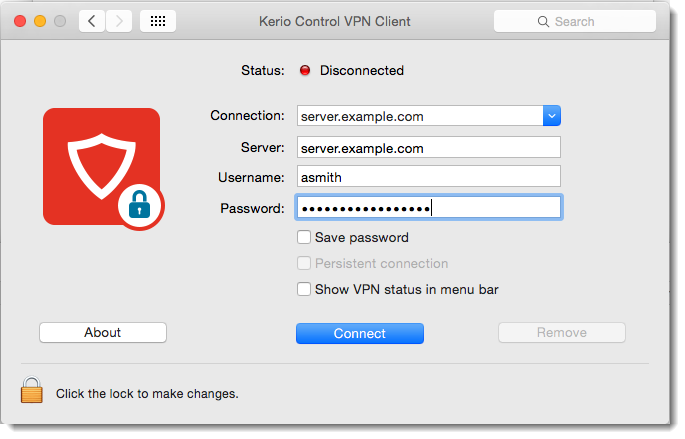The width and height of the screenshot is (685, 439).
Task: Click the back arrow in the toolbar
Action: (x=92, y=21)
